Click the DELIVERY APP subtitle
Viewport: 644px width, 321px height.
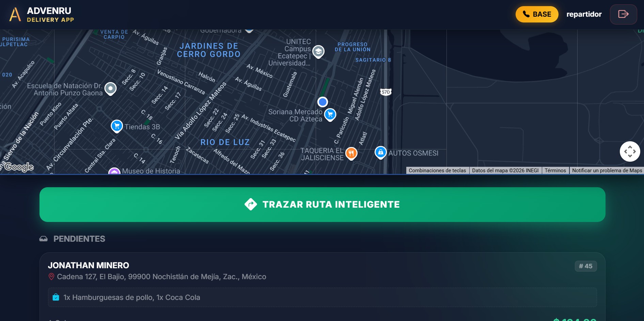click(50, 20)
